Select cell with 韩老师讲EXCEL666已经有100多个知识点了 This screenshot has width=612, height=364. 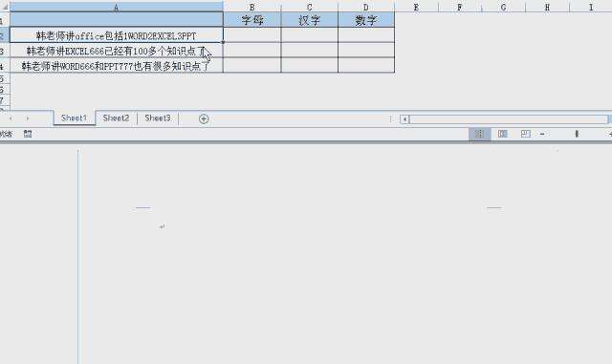pos(117,51)
